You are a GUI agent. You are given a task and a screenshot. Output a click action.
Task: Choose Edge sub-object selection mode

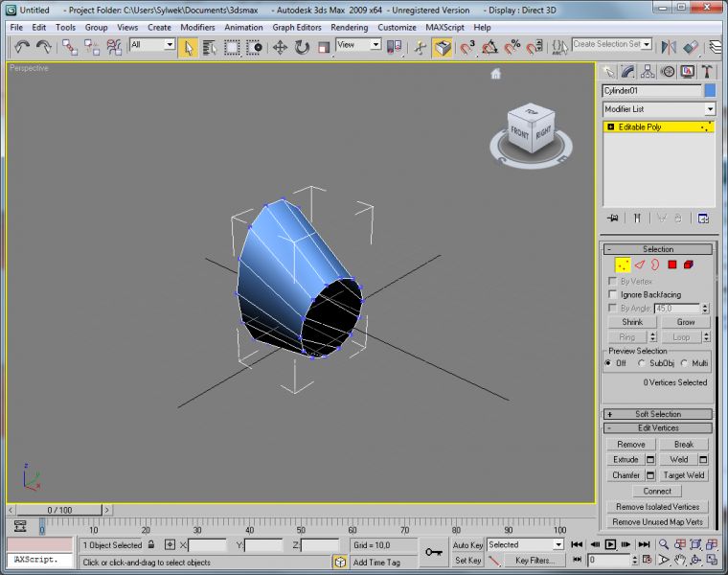[639, 264]
